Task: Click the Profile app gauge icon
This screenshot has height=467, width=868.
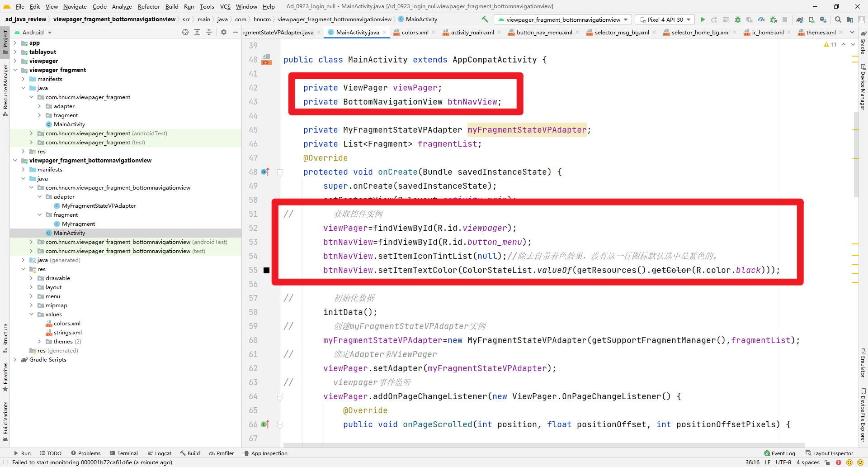Action: pyautogui.click(x=761, y=19)
